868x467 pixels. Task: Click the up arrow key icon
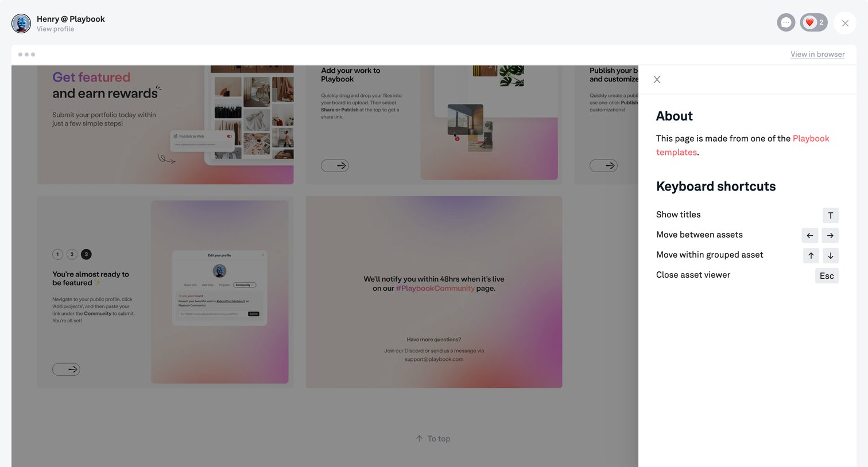(x=811, y=255)
